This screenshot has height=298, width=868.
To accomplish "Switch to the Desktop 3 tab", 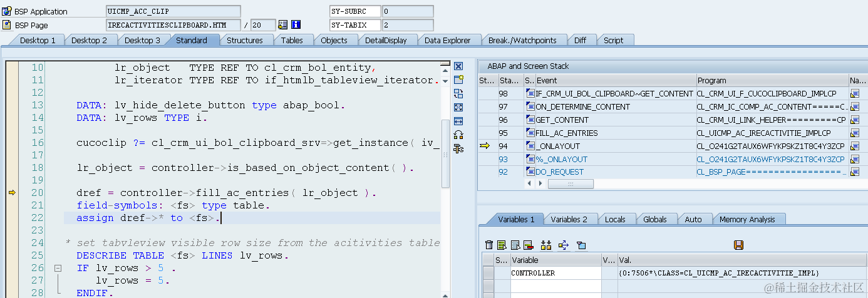I will [142, 40].
